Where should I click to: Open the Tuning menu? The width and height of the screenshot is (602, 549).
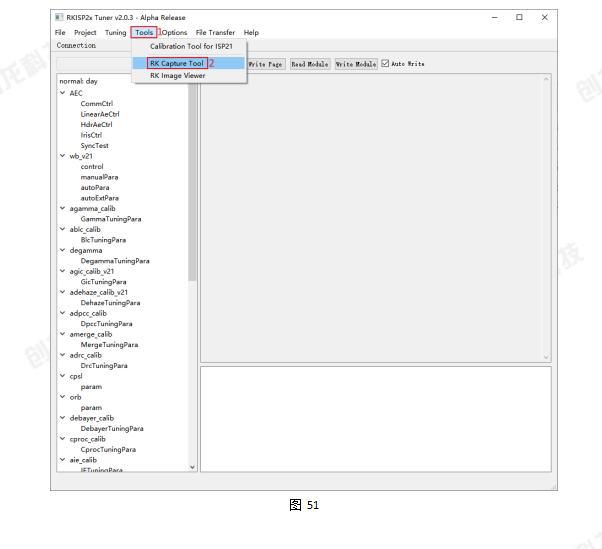(x=116, y=33)
